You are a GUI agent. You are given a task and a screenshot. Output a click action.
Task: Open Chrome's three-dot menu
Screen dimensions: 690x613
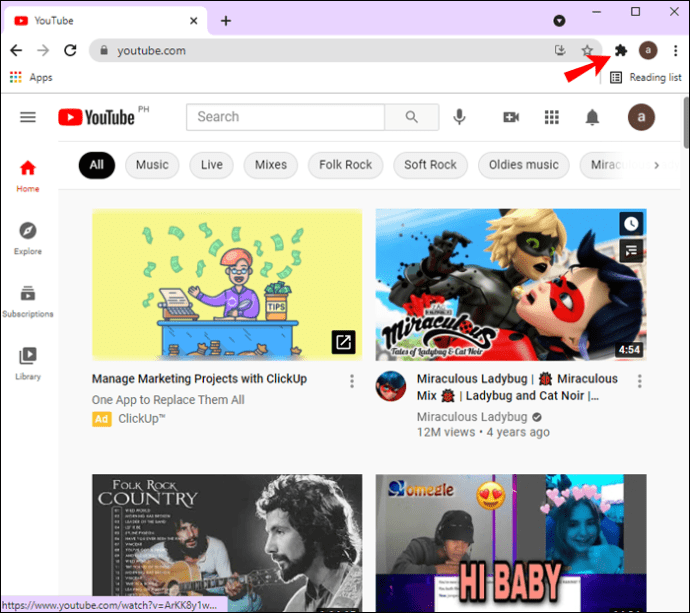(x=675, y=50)
